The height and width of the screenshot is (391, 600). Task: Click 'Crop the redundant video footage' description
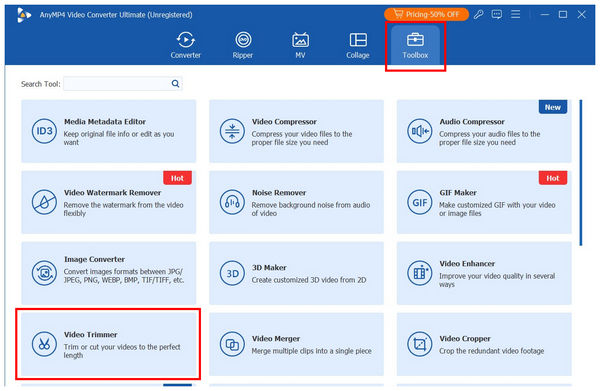click(492, 351)
